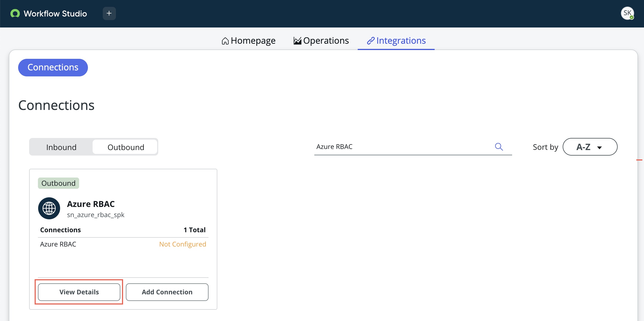This screenshot has width=644, height=321.
Task: Go to the Homepage tab
Action: [248, 41]
